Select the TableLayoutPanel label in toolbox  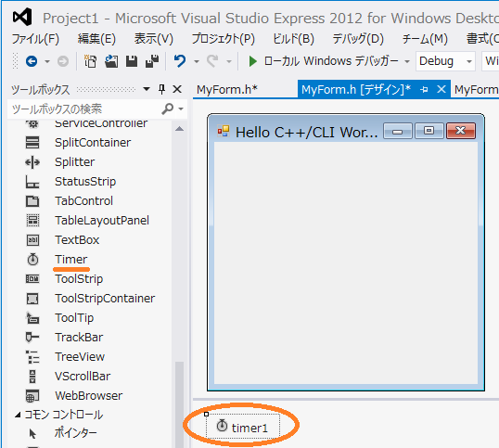102,221
